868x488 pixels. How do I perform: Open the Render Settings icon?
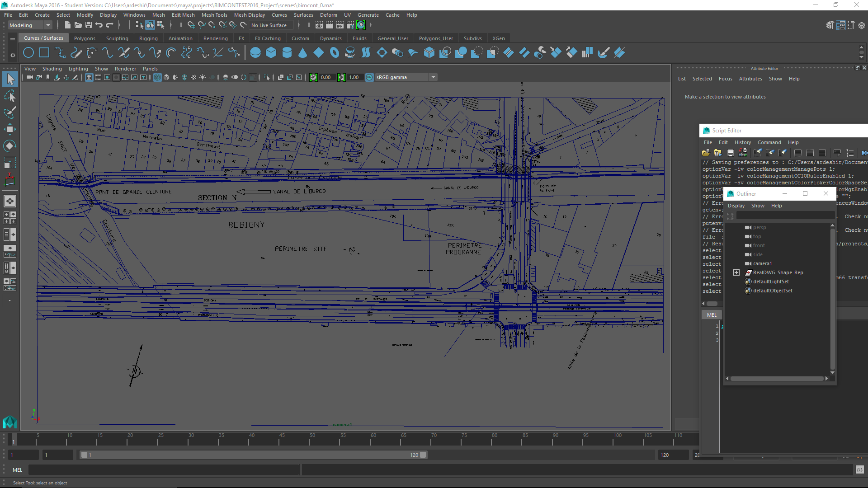click(x=350, y=25)
